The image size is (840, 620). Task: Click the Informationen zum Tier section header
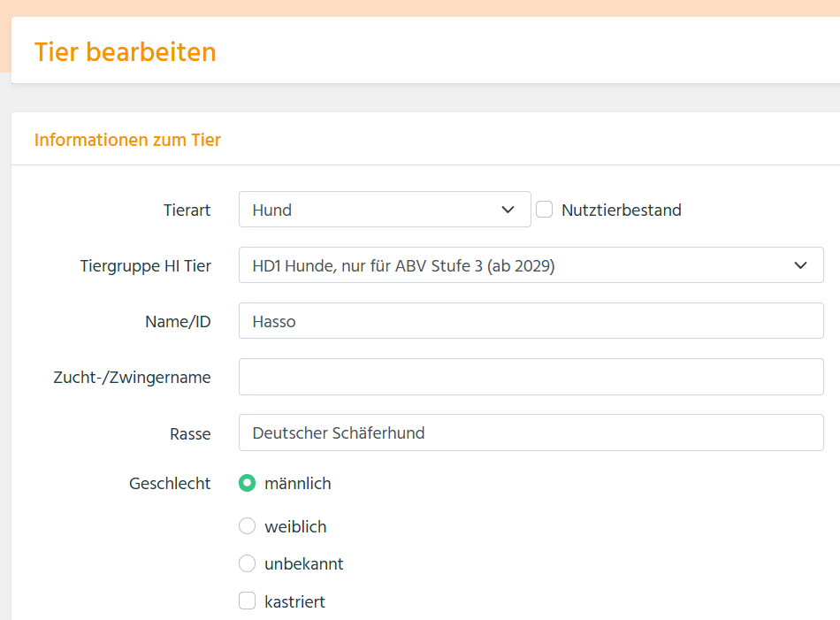point(127,140)
